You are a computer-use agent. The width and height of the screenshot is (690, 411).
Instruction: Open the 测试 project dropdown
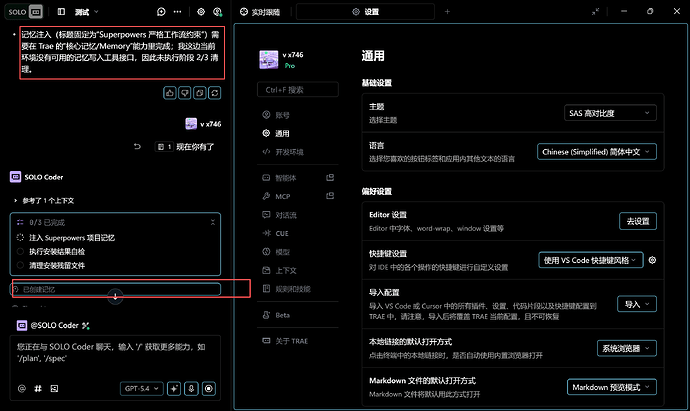click(x=86, y=12)
